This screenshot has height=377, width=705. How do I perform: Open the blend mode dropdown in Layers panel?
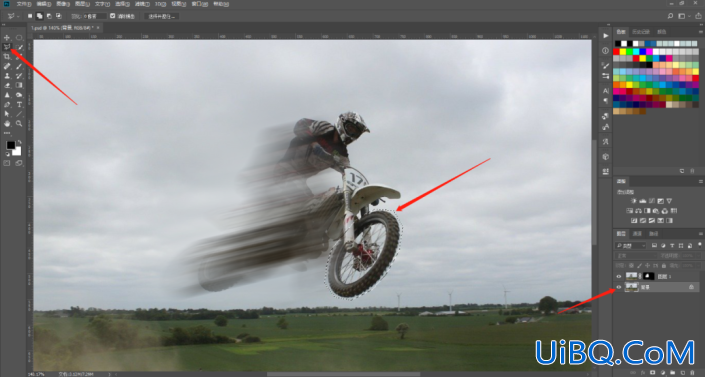(x=636, y=256)
